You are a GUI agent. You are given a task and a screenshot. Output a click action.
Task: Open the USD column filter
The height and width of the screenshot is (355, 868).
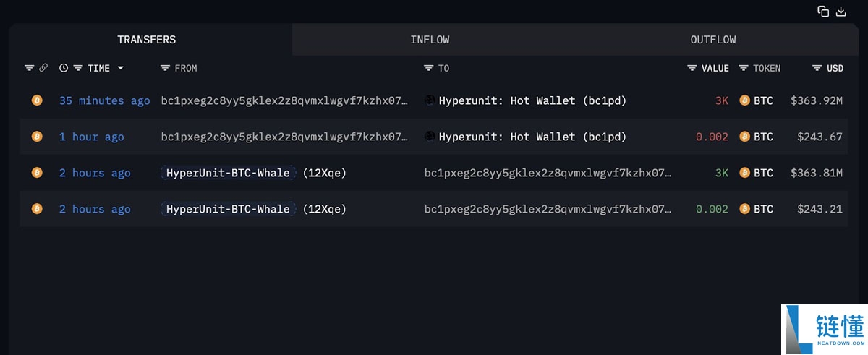817,68
